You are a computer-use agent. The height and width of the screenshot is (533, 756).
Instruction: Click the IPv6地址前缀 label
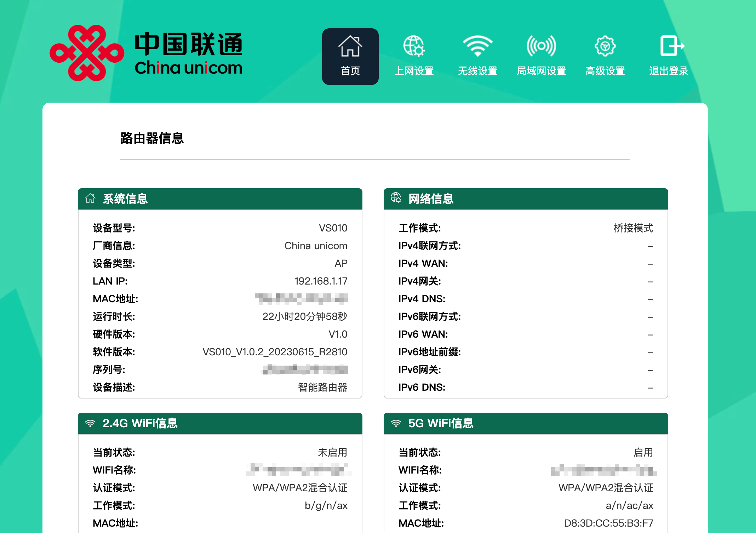tap(429, 352)
